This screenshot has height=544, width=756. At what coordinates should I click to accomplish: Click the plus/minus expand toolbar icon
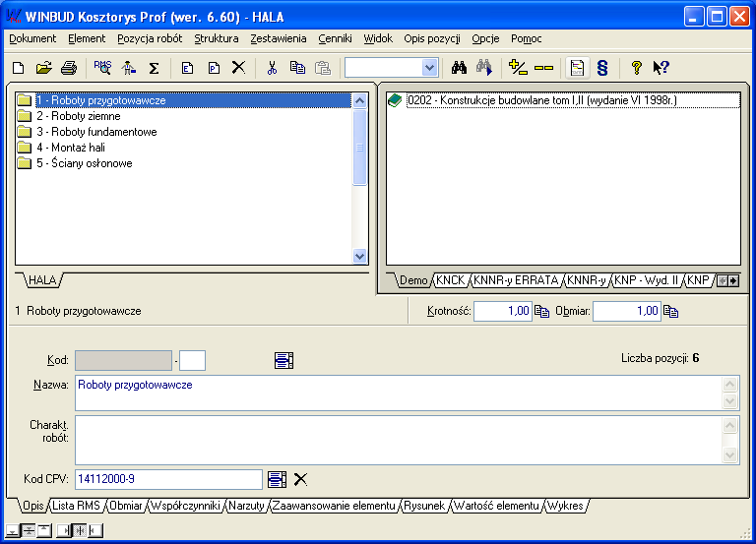[518, 68]
